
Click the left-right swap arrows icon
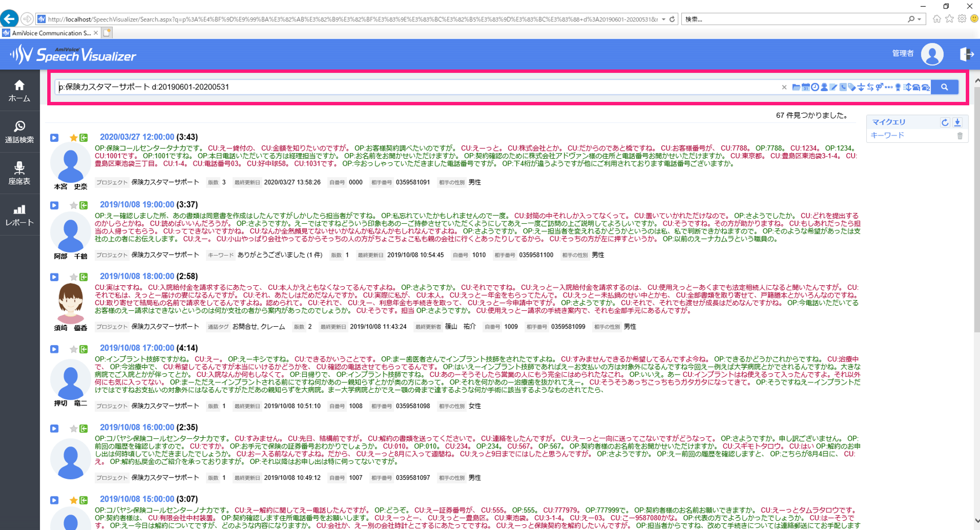[x=870, y=87]
